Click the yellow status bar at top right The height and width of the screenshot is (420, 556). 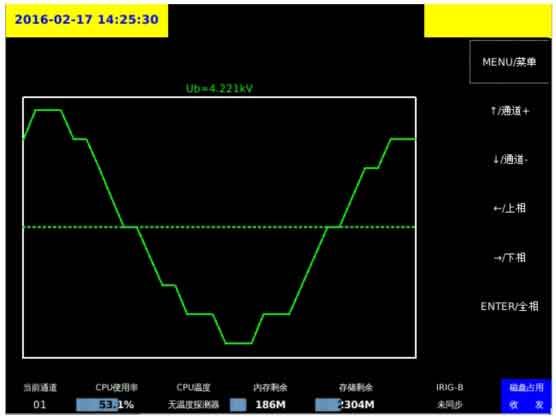click(x=488, y=21)
